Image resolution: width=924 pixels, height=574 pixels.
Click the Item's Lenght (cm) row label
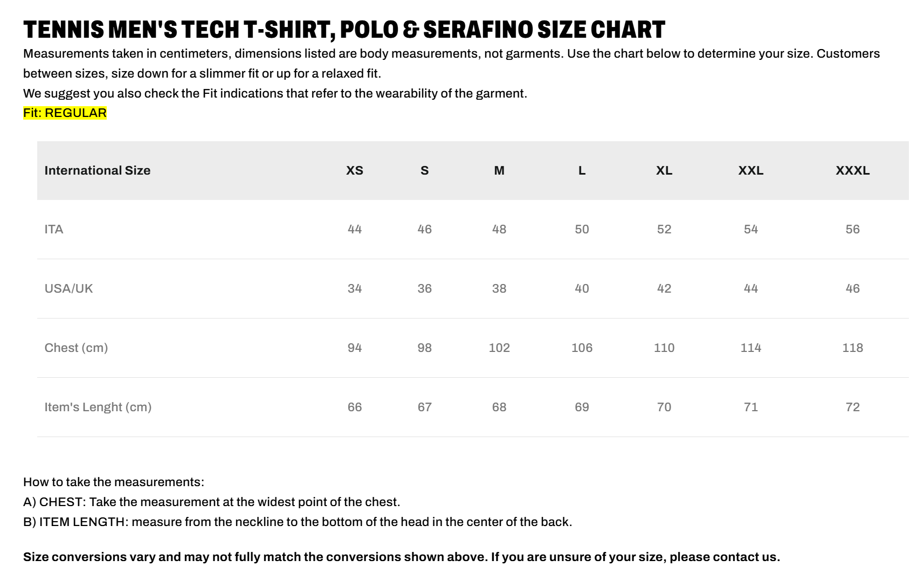tap(98, 407)
